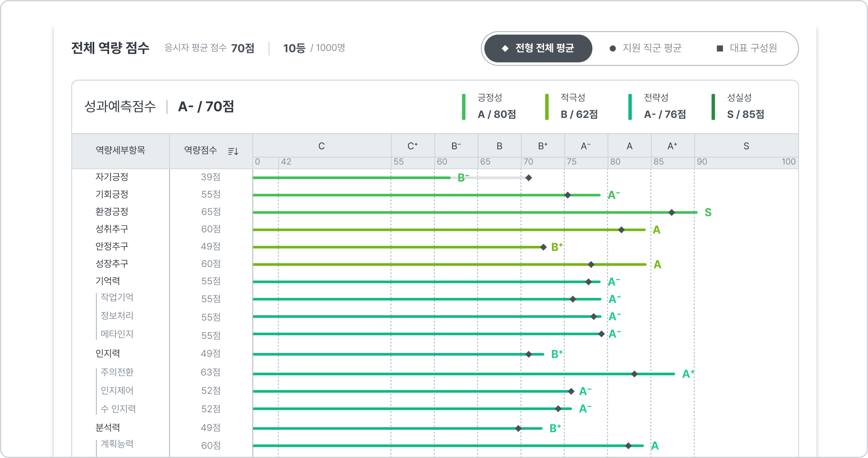Click the 10등 / 1000명 rank text
Image resolution: width=868 pixels, height=458 pixels.
(x=314, y=48)
